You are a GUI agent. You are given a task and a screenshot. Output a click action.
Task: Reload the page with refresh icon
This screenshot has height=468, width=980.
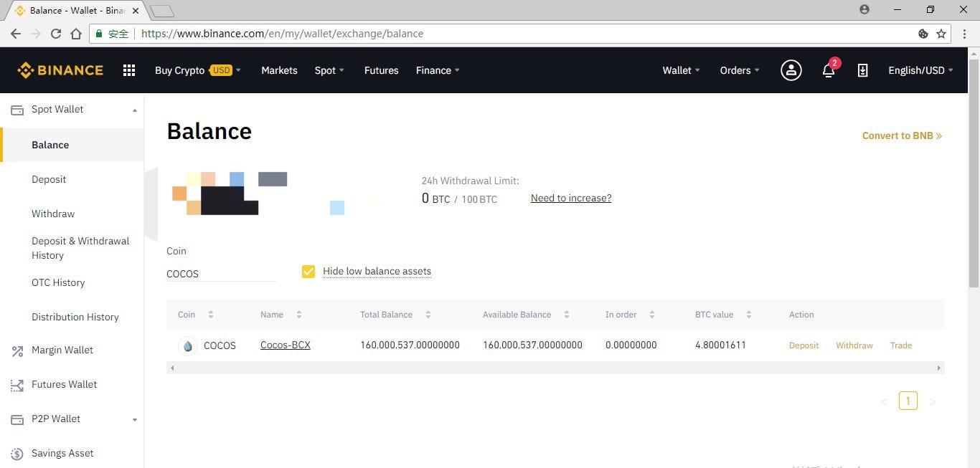(x=55, y=34)
